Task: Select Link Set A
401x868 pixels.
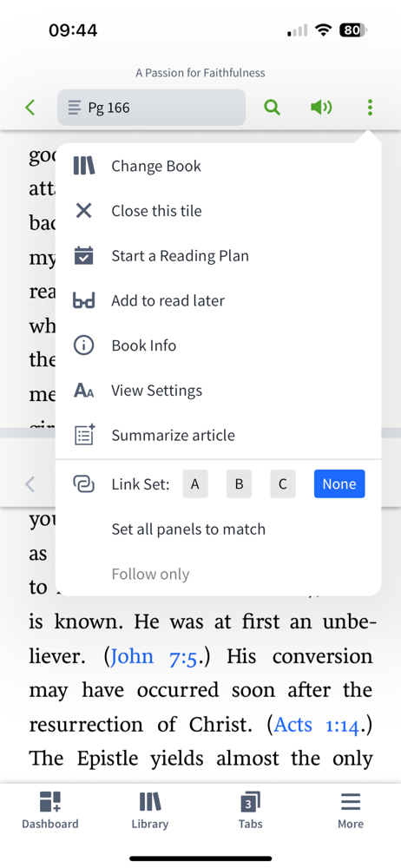Action: (x=195, y=483)
